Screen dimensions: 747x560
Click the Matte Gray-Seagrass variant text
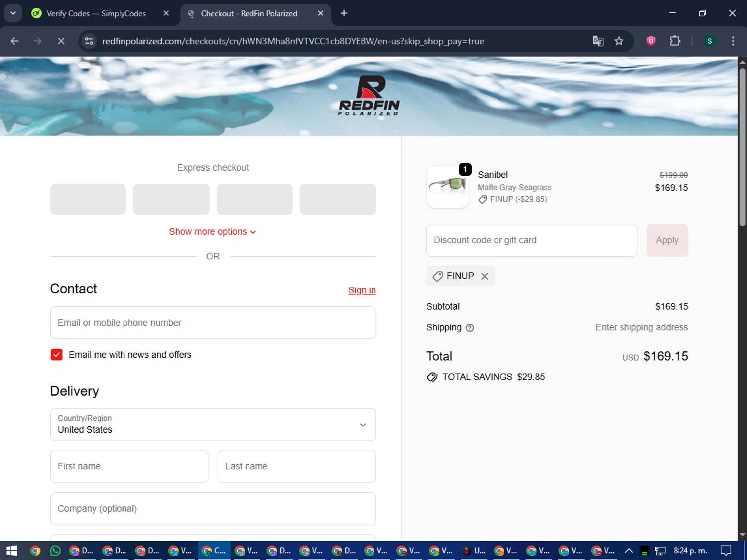point(514,188)
